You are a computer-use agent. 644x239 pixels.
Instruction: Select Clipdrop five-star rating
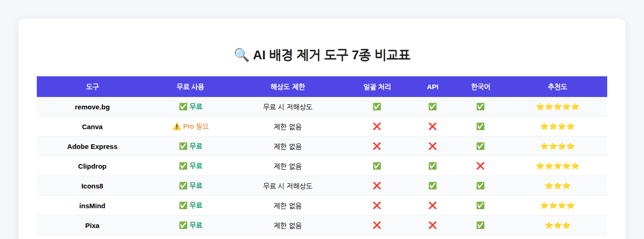tap(558, 166)
